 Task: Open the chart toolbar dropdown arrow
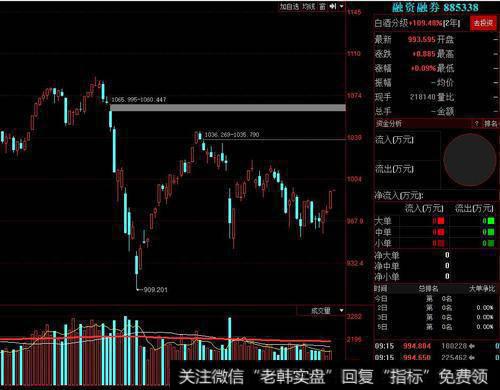pyautogui.click(x=342, y=6)
